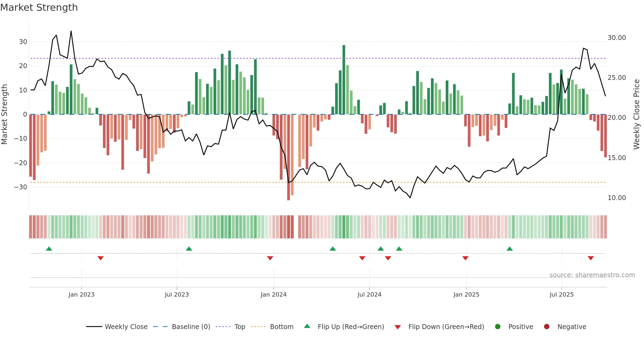644x362 pixels.
Task: Click flip-up marker in late August 2024
Action: (x=399, y=249)
